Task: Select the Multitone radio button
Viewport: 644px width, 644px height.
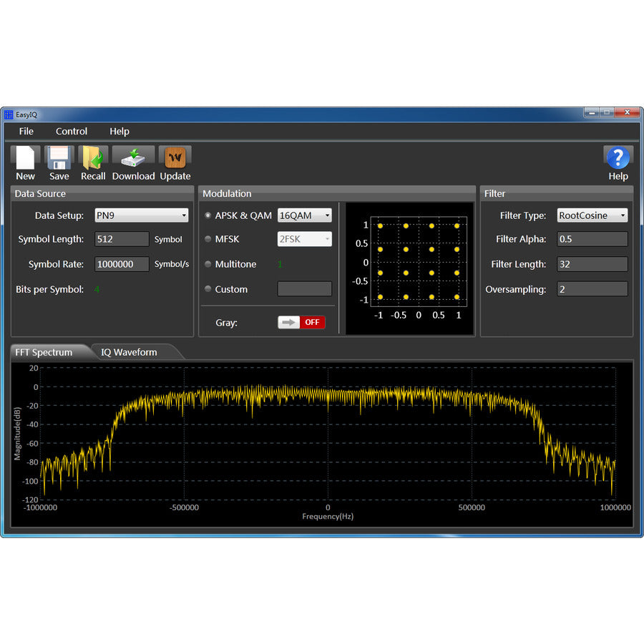Action: [x=208, y=264]
